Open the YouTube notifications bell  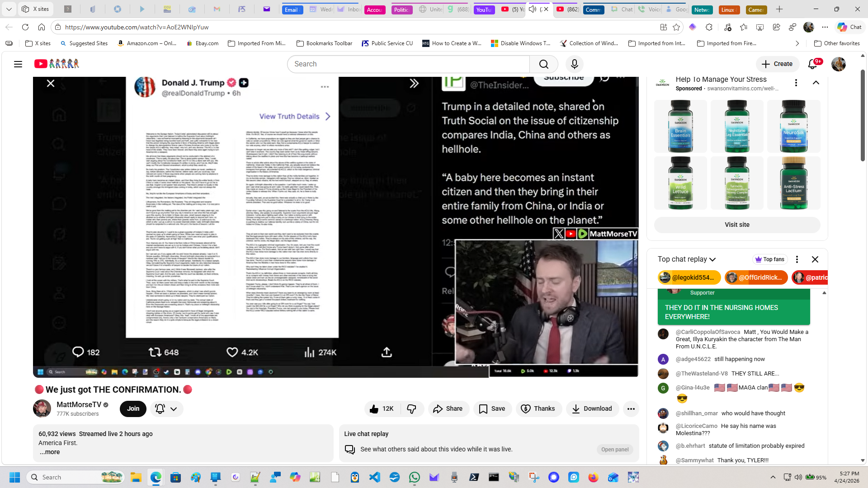click(x=812, y=64)
